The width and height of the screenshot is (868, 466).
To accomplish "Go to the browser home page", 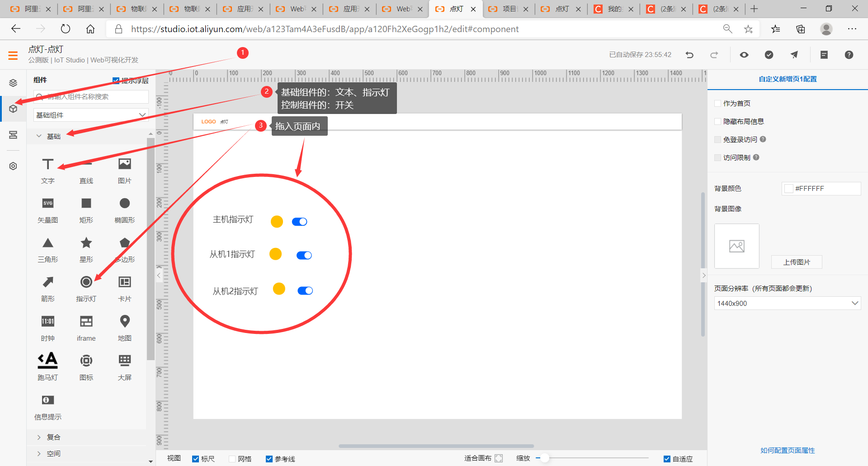I will [x=90, y=29].
